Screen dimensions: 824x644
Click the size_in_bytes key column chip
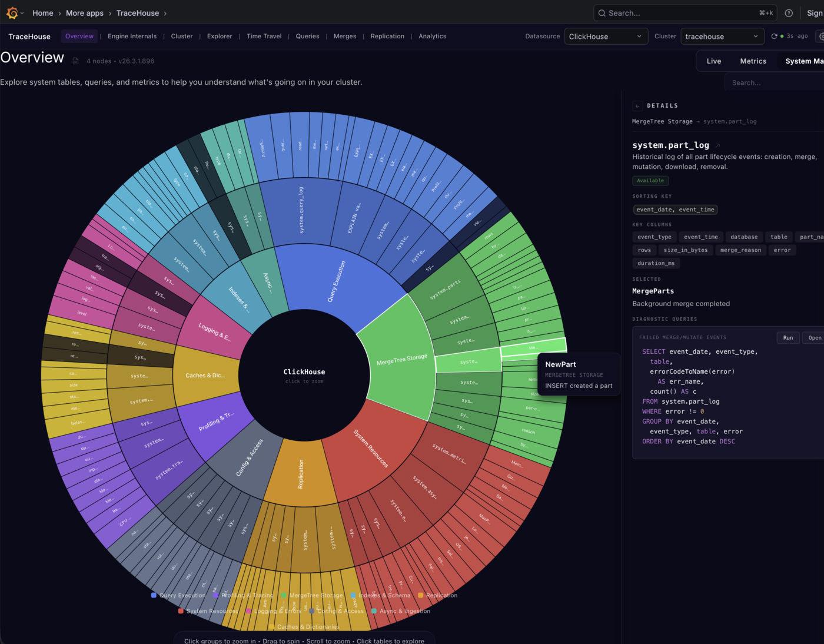pyautogui.click(x=686, y=250)
